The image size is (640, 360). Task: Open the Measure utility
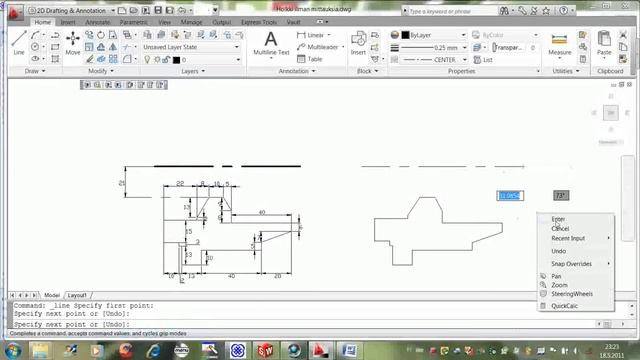coord(560,44)
